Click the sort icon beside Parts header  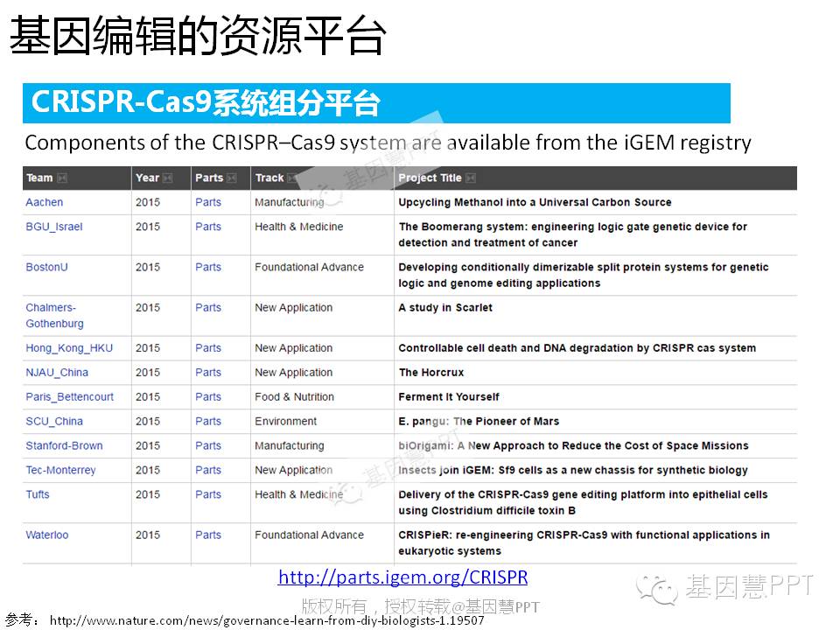click(x=232, y=178)
